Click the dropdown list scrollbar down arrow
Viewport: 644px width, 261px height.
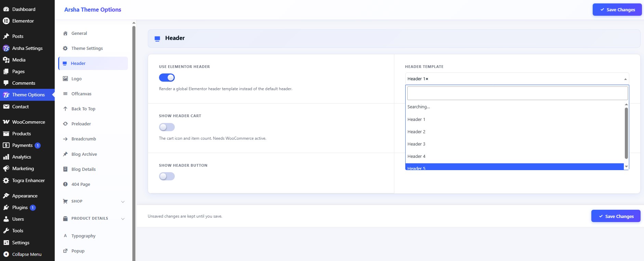pyautogui.click(x=626, y=167)
